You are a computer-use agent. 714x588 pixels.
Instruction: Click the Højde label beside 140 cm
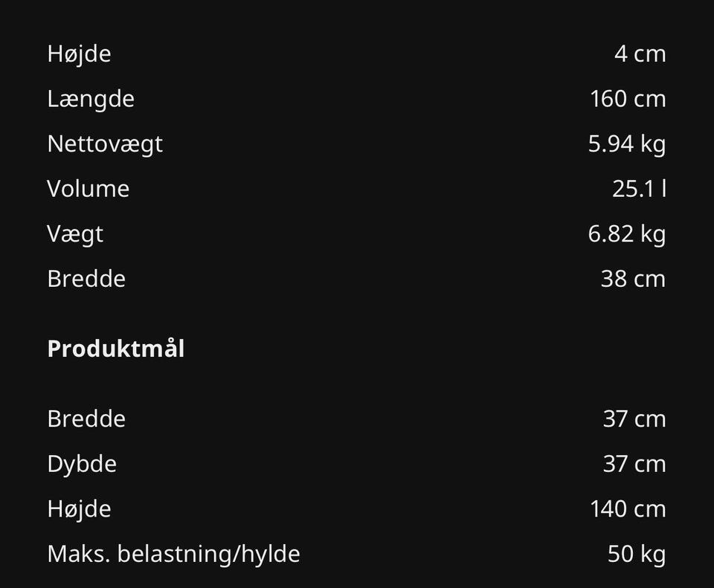pyautogui.click(x=79, y=509)
